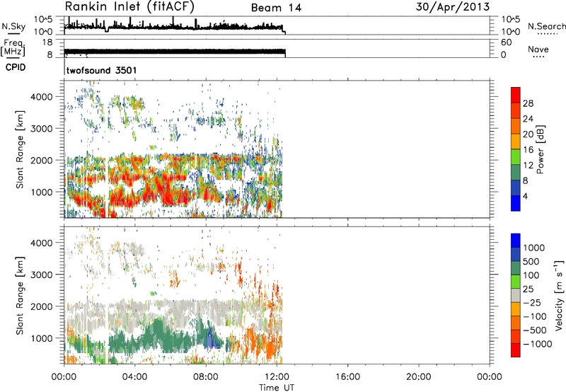The image size is (566, 392).
Task: Click the '4000' tick of the power panel
Action: [x=42, y=97]
